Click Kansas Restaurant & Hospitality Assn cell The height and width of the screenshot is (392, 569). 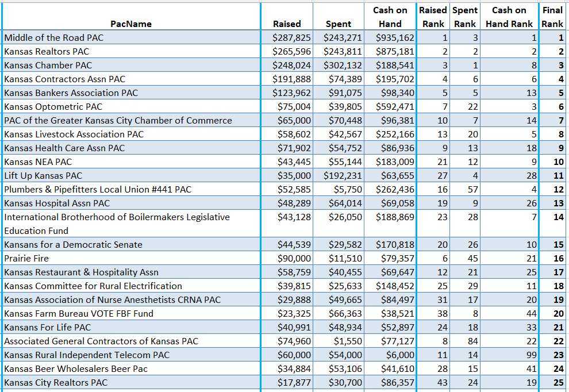(x=131, y=272)
